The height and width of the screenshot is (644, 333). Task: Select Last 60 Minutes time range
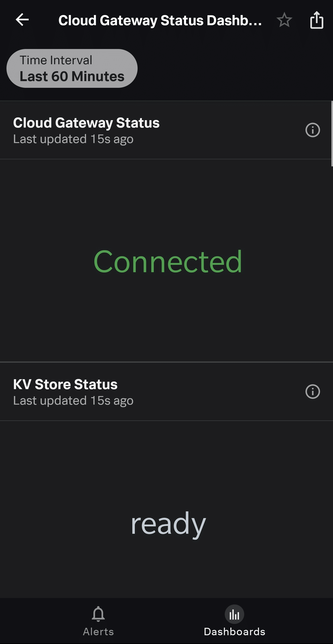[72, 76]
